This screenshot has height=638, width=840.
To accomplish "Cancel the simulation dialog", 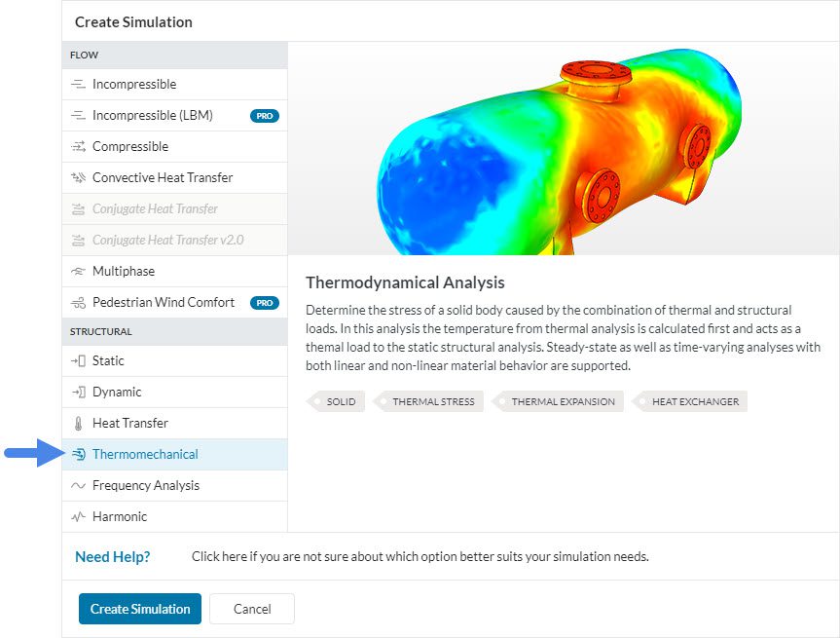I will click(x=252, y=609).
